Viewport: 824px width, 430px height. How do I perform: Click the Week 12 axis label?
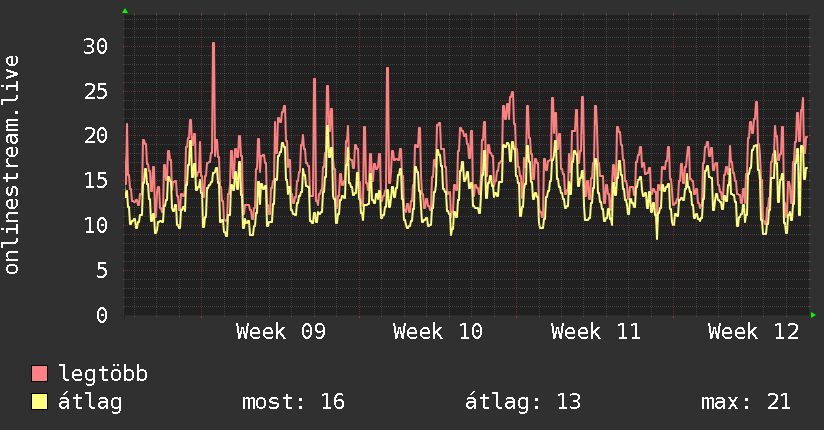click(753, 332)
